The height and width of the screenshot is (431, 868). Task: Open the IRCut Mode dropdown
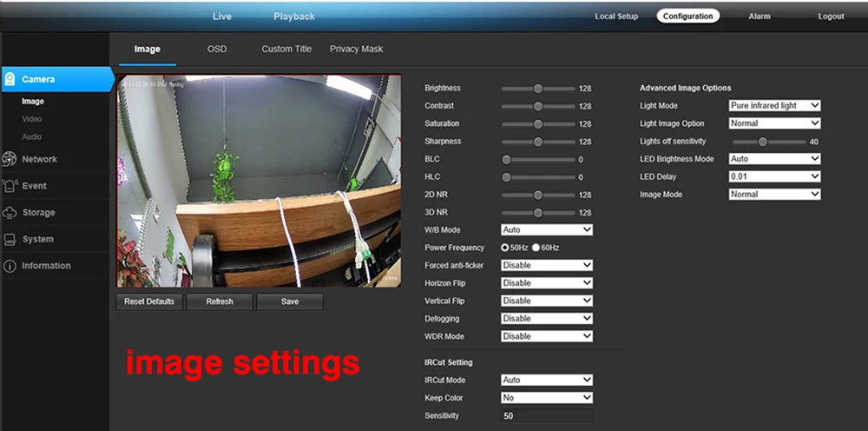546,381
